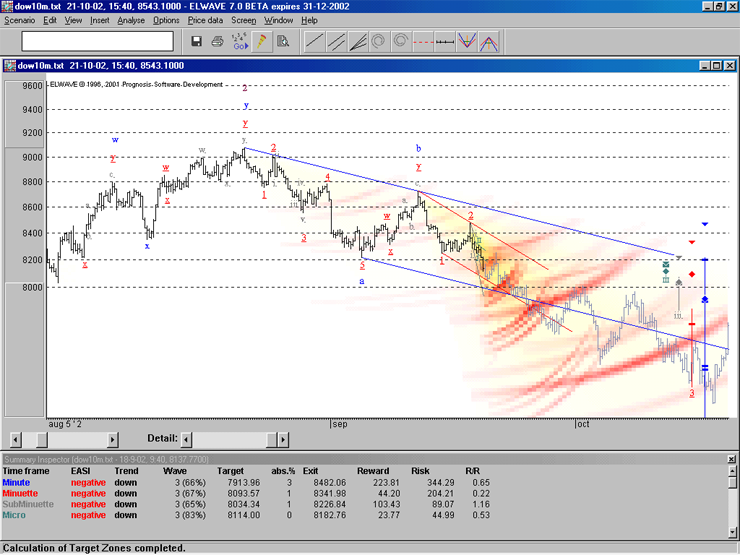Screen dimensions: 740x555
Task: Click the Print icon in toolbar
Action: pyautogui.click(x=219, y=41)
